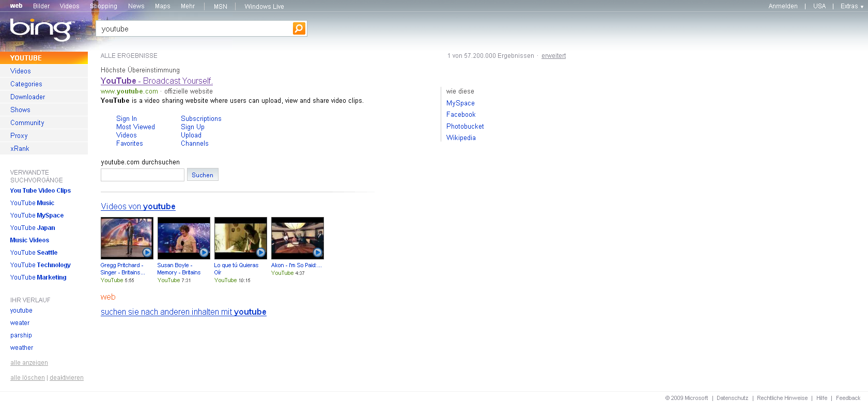Open the Most Viewed deep link

tap(135, 127)
